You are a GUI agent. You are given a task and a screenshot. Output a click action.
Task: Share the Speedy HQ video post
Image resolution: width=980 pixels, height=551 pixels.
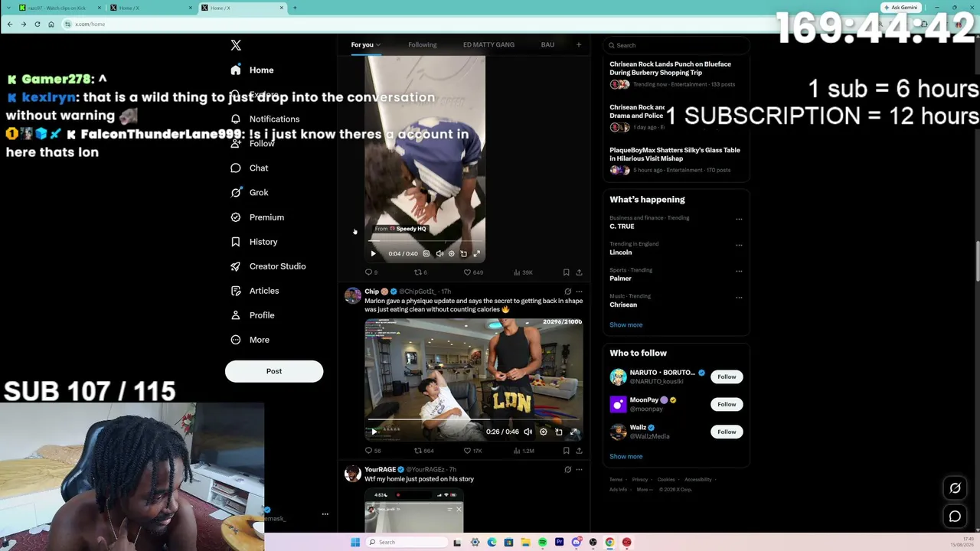579,272
